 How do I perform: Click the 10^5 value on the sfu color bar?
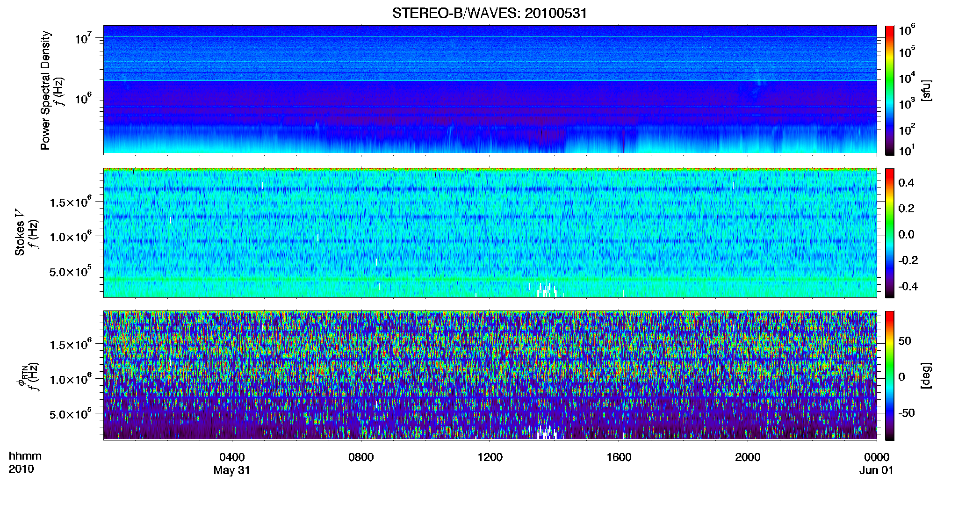pyautogui.click(x=907, y=52)
